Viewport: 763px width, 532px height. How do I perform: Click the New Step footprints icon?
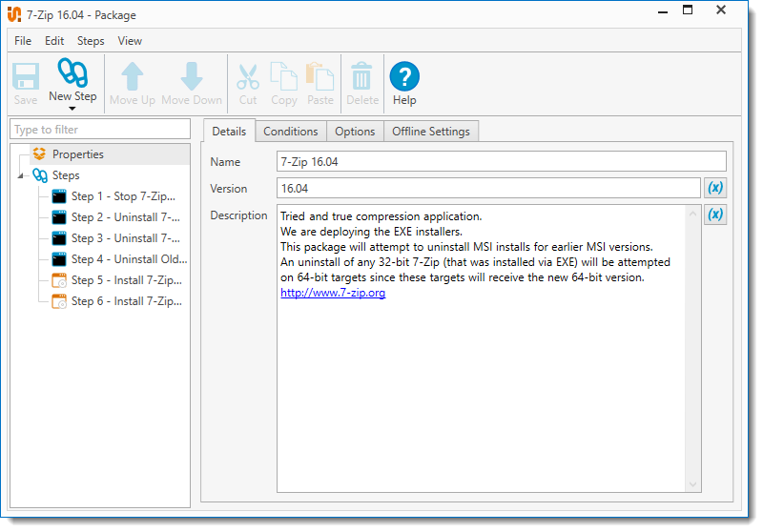72,74
